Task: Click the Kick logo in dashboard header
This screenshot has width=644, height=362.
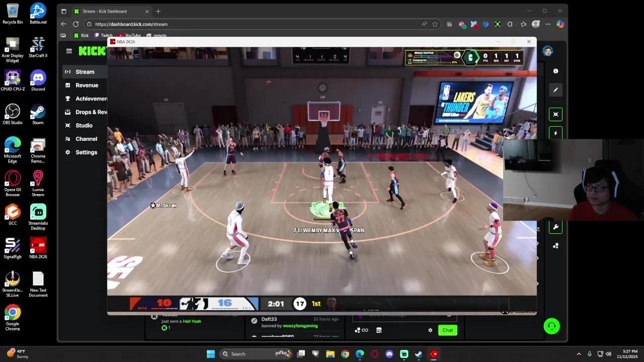Action: point(92,51)
